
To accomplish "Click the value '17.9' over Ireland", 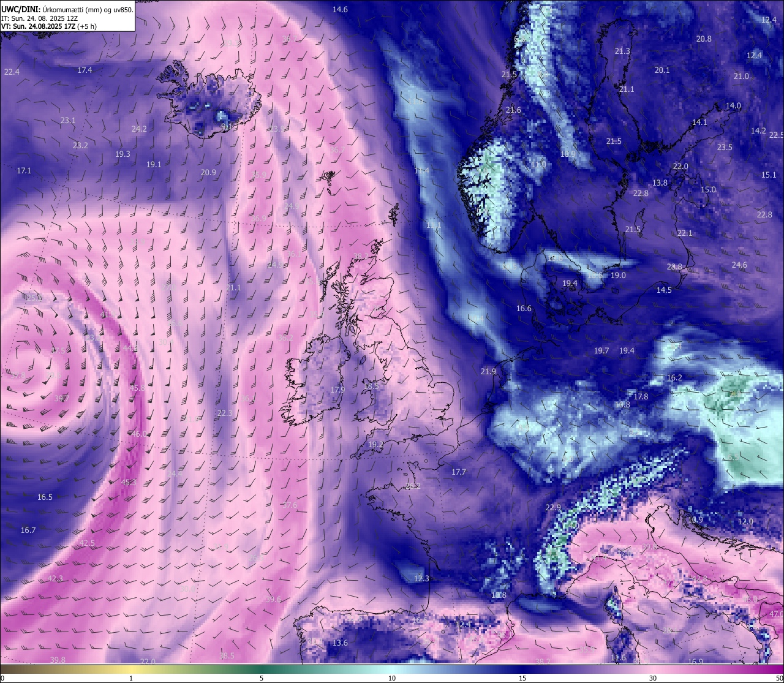I will point(337,390).
